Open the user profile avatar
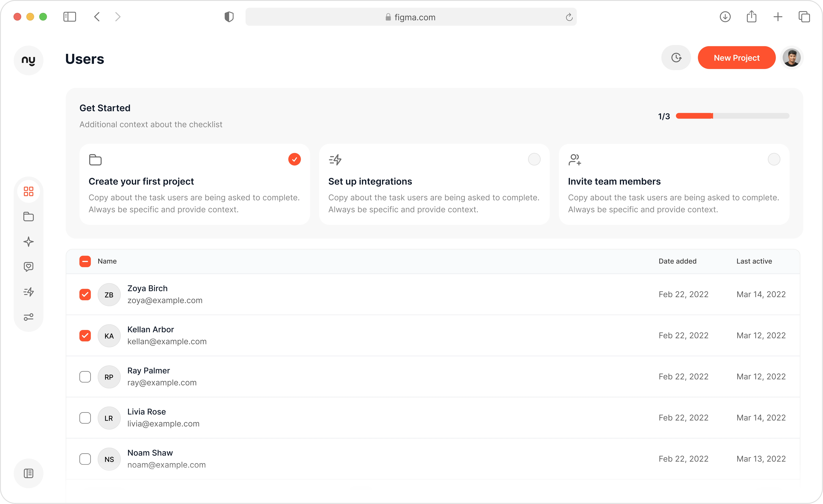 (x=791, y=58)
